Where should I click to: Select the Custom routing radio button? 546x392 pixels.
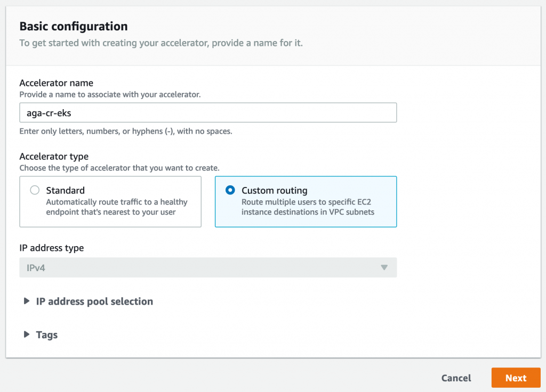(230, 190)
